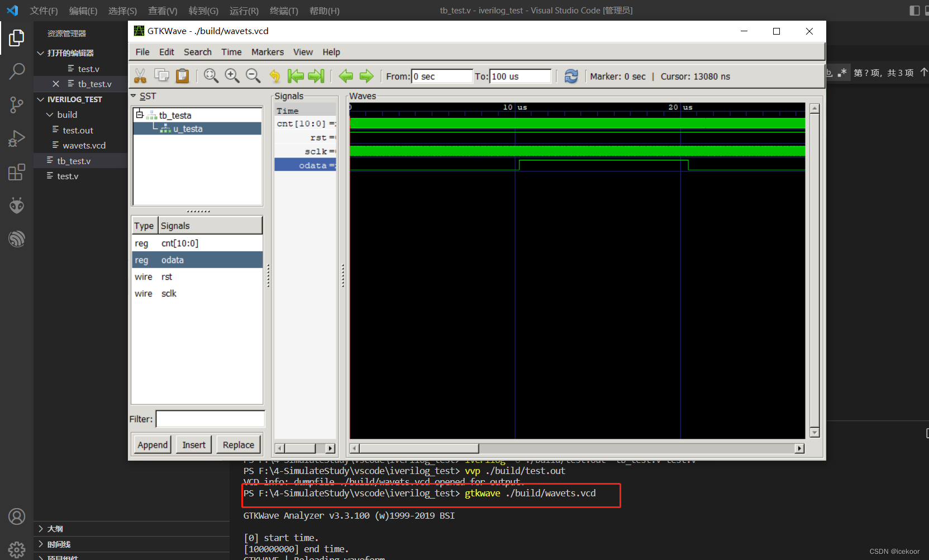Click the Paste traces clipboard icon
The image size is (929, 560).
[182, 76]
